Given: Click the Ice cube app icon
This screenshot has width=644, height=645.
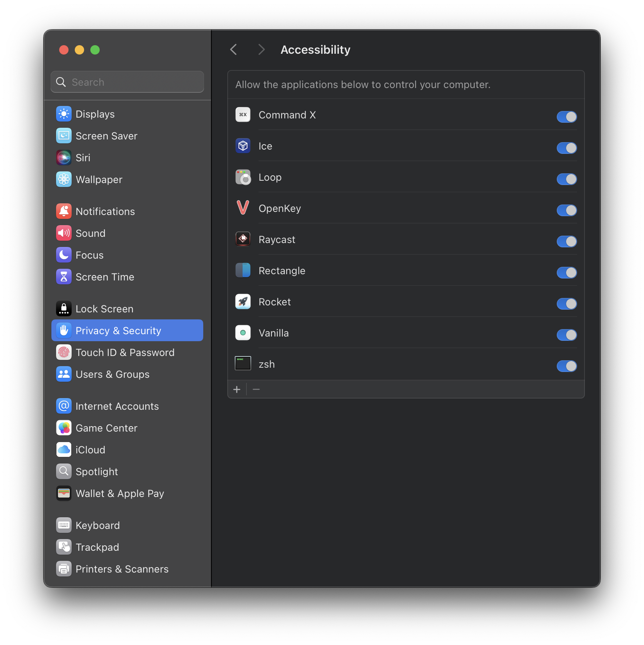Looking at the screenshot, I should (x=243, y=146).
